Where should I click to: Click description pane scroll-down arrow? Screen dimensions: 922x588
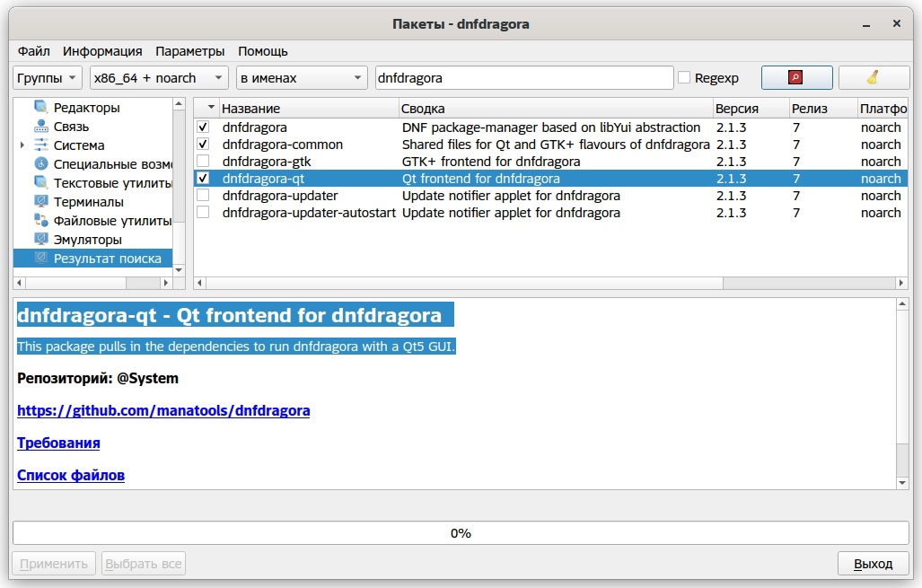902,483
